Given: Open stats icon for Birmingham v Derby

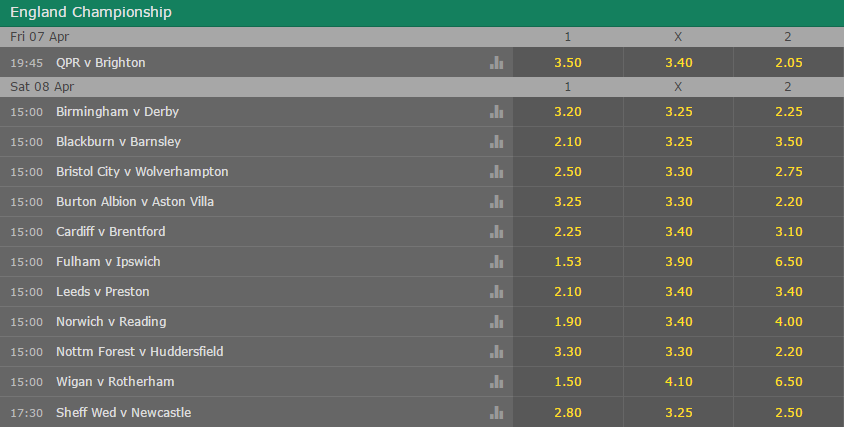Looking at the screenshot, I should (x=496, y=111).
